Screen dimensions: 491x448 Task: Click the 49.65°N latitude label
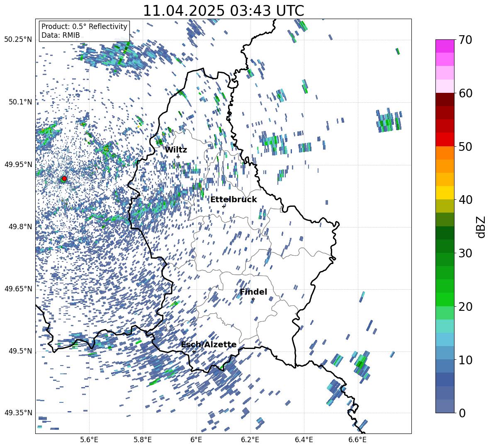18,289
